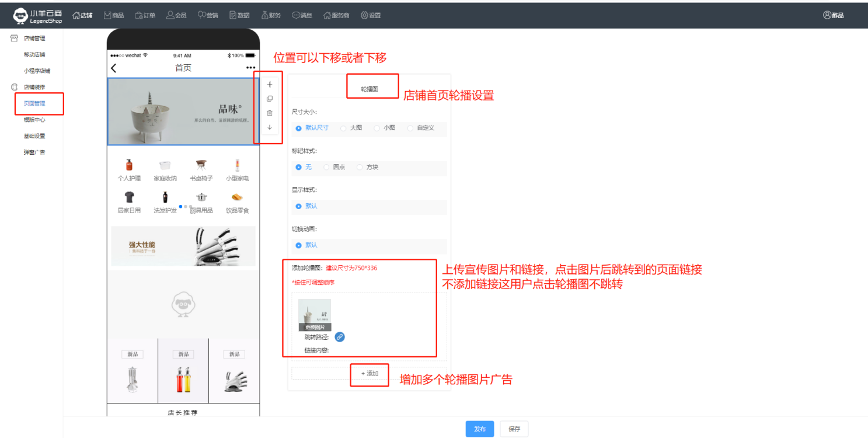The width and height of the screenshot is (868, 438).
Task: Tap the back arrow in phone preview
Action: coord(114,68)
